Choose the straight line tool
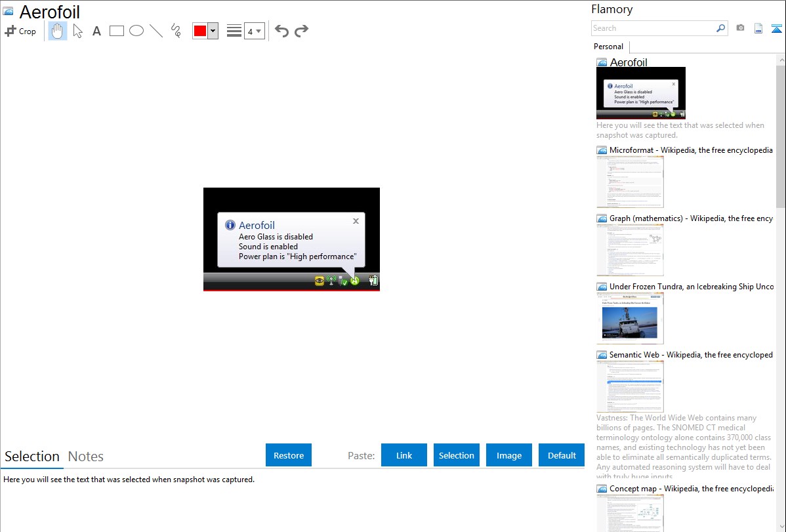 click(156, 31)
